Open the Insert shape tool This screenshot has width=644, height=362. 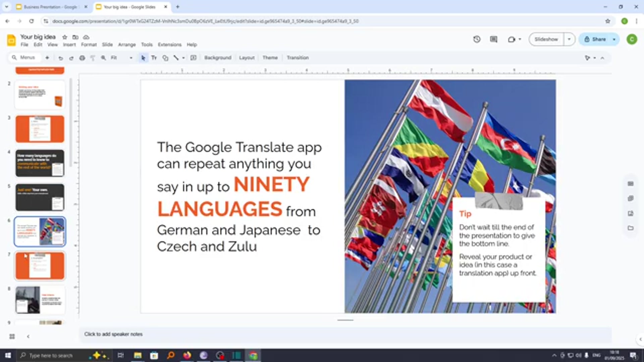tap(165, 57)
